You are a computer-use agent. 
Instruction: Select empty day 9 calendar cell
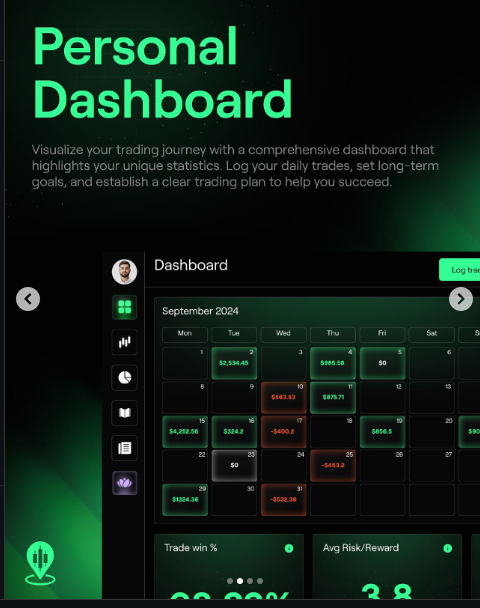[x=234, y=397]
